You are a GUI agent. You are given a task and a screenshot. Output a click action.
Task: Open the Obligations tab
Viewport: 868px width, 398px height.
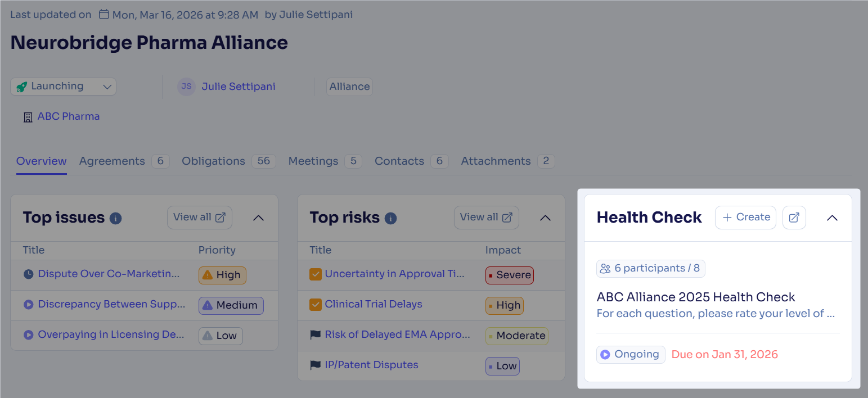[213, 161]
